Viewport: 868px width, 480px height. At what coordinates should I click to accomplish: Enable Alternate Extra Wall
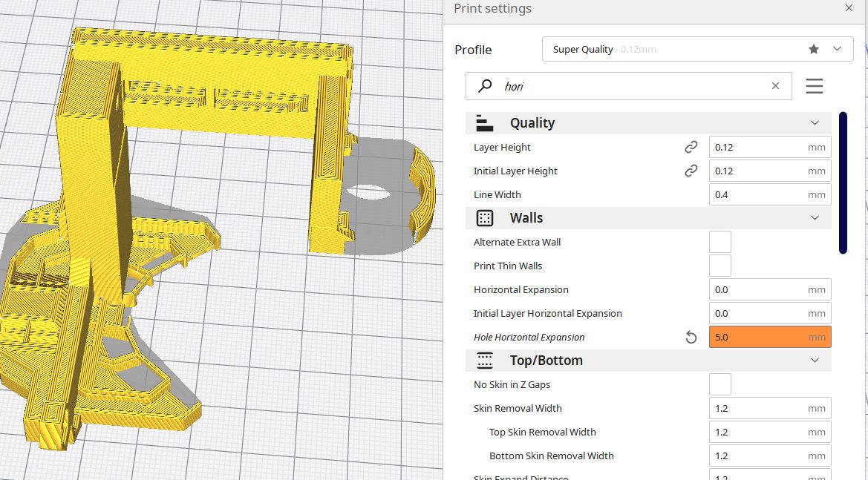coord(719,241)
